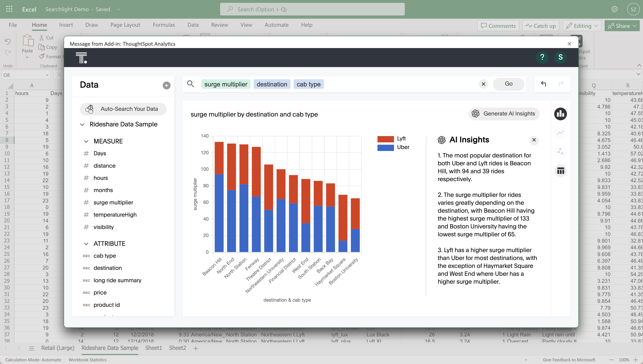The image size is (643, 364).
Task: Select the product id attribute
Action: (x=107, y=305)
